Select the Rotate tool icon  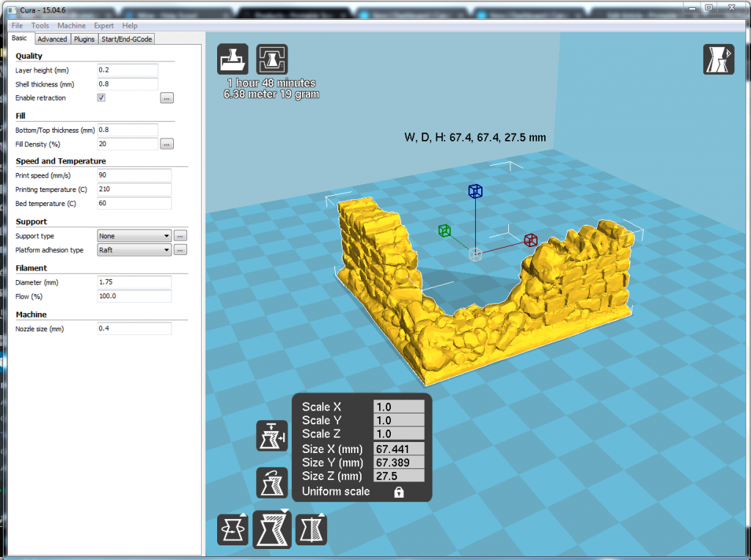tap(232, 529)
